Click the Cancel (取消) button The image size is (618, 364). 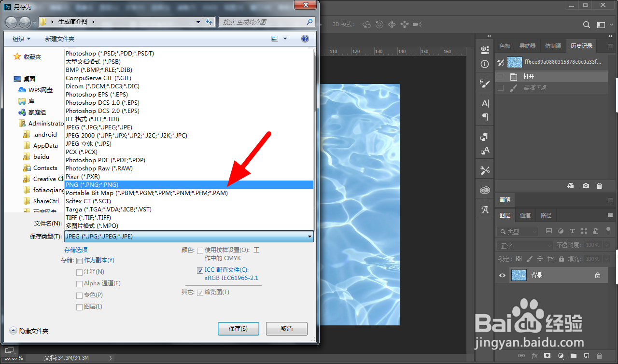click(286, 329)
